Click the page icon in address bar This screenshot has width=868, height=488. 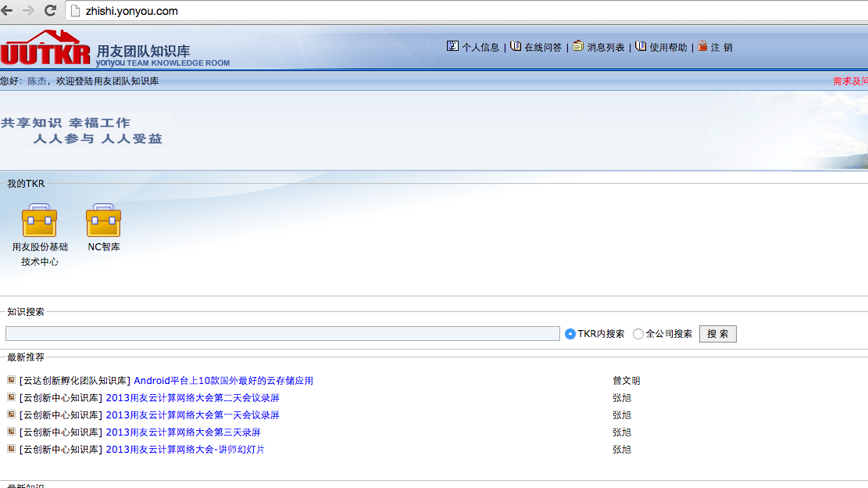pos(75,11)
